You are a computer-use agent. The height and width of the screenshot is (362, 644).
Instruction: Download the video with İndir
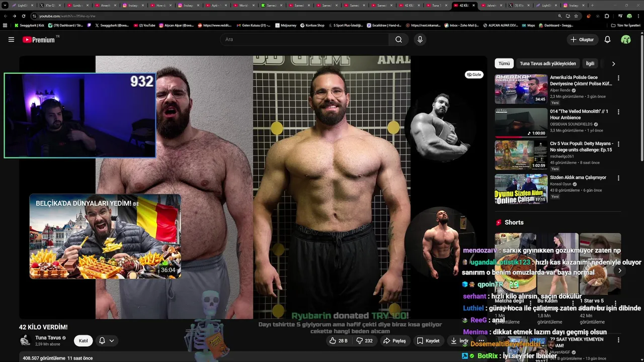click(x=459, y=341)
